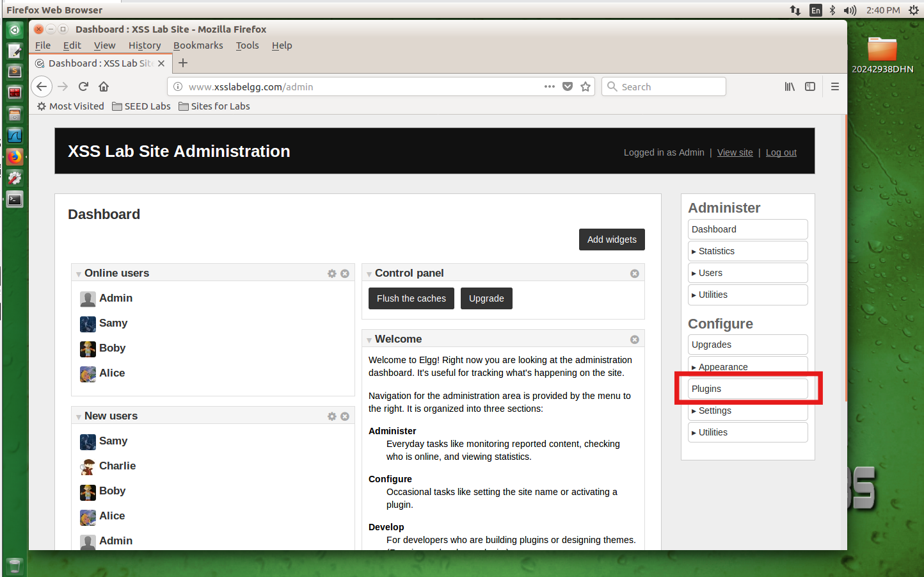Open the History menu

(145, 45)
